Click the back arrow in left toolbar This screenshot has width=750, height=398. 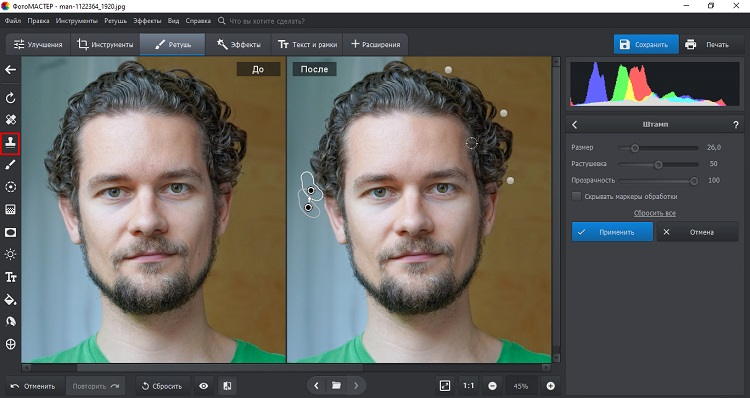(11, 70)
